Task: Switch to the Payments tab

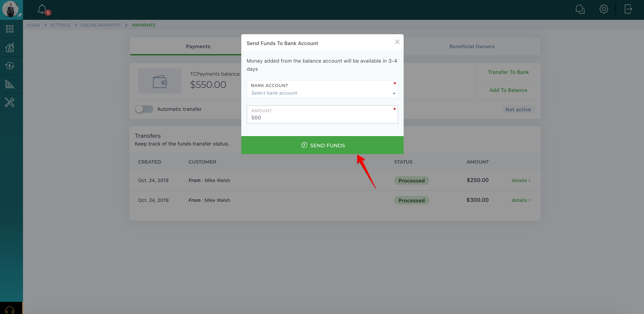Action: pos(198,46)
